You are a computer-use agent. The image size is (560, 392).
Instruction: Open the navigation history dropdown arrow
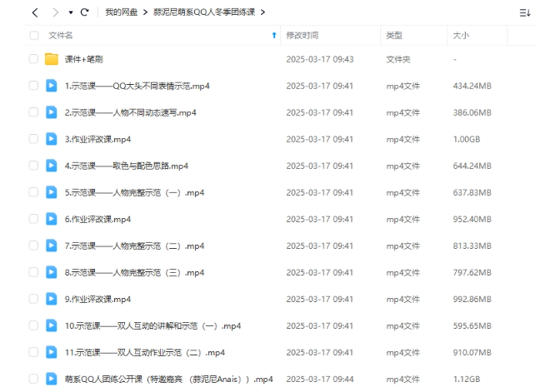[71, 12]
